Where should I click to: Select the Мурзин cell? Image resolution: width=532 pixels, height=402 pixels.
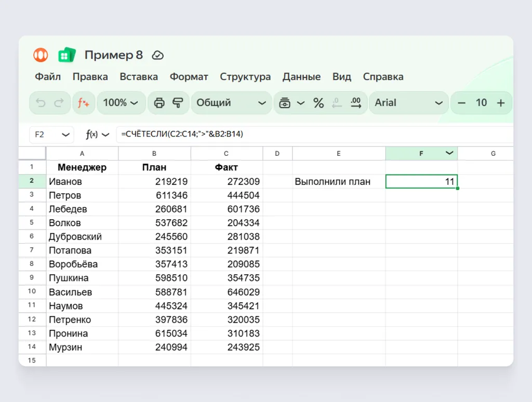tap(82, 347)
